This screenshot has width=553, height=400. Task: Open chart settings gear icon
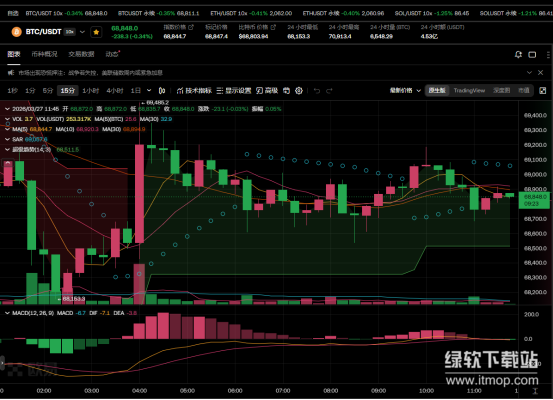[x=299, y=91]
